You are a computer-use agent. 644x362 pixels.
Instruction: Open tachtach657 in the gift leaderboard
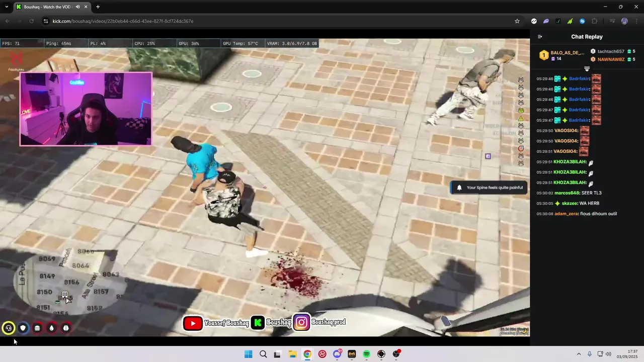tap(611, 51)
